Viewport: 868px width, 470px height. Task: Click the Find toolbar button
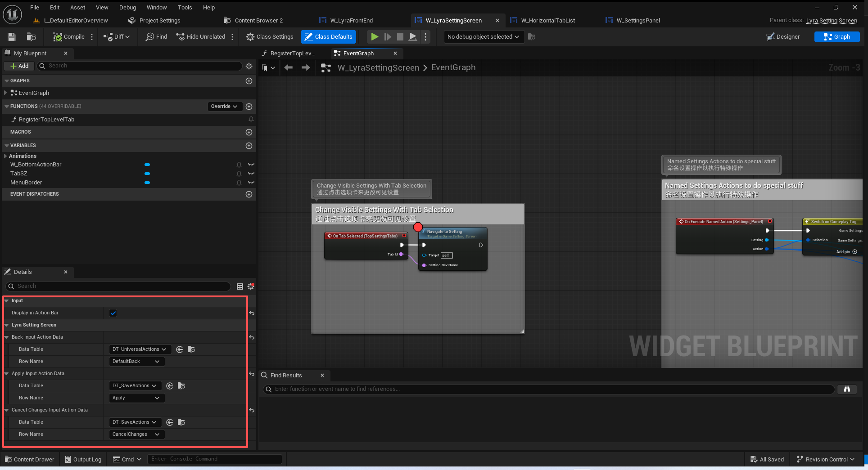coord(156,37)
